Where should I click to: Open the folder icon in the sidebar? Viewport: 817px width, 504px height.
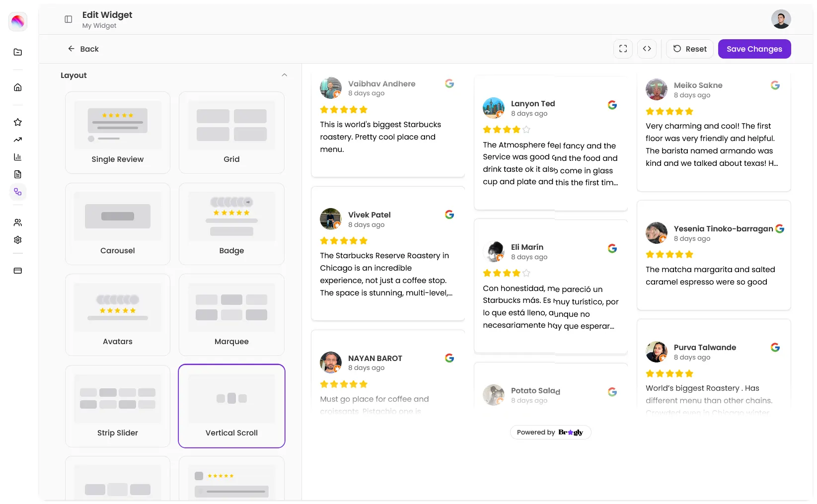point(18,52)
